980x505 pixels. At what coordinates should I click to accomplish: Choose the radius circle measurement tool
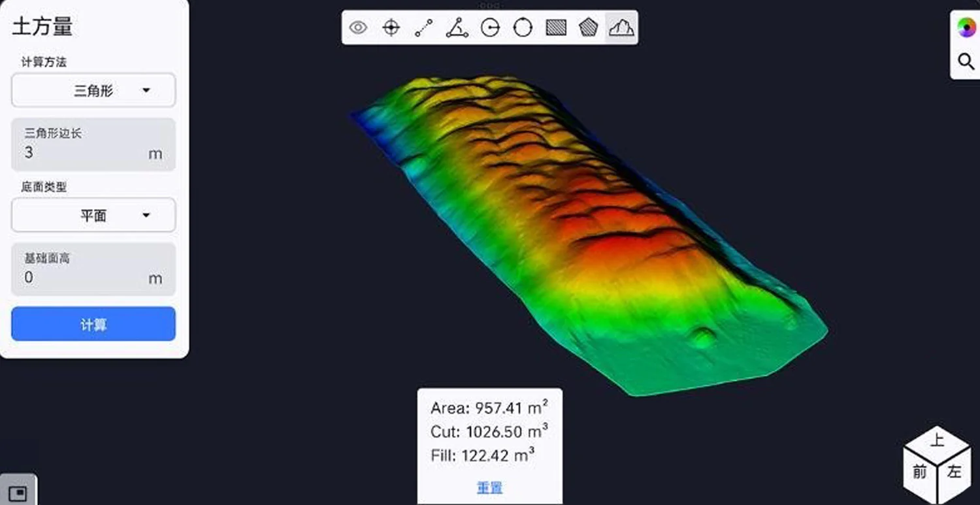(489, 27)
